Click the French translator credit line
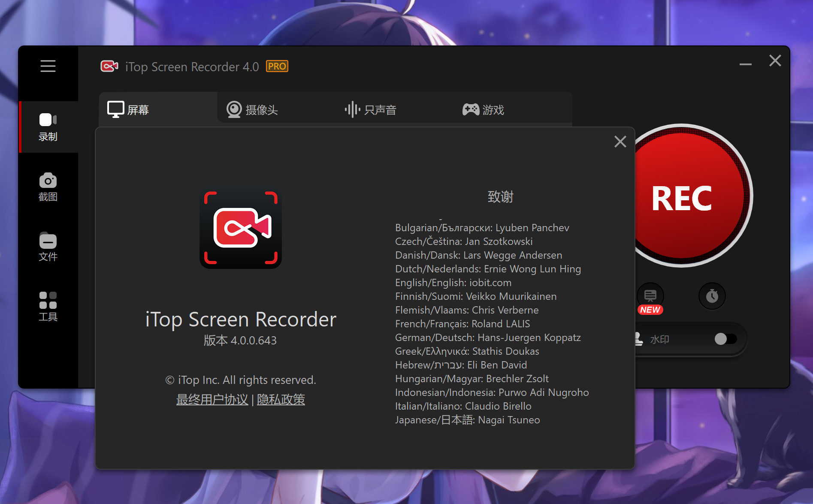This screenshot has height=504, width=813. pos(462,324)
